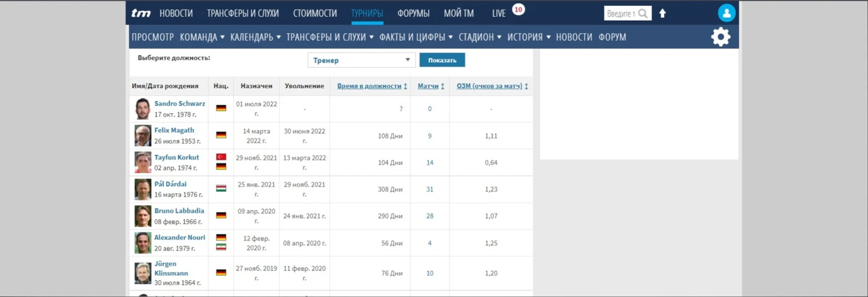
Task: Sort by ОЗМ points per match column
Action: point(492,86)
